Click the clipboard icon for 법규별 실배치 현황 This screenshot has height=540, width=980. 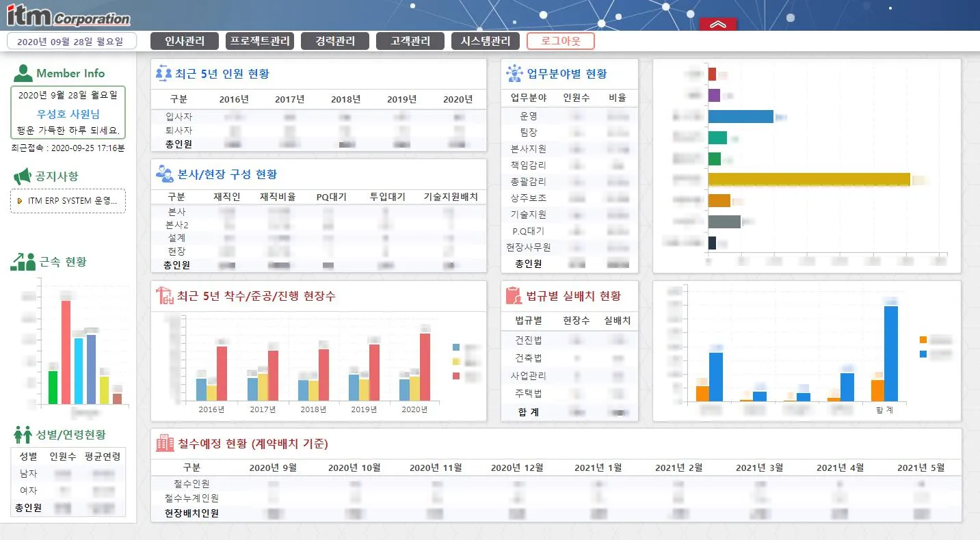point(514,295)
